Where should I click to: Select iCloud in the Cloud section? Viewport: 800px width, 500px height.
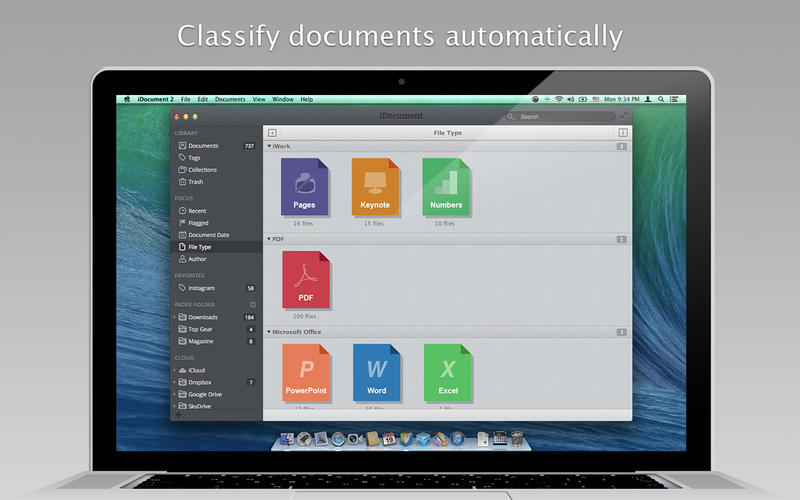click(x=216, y=370)
